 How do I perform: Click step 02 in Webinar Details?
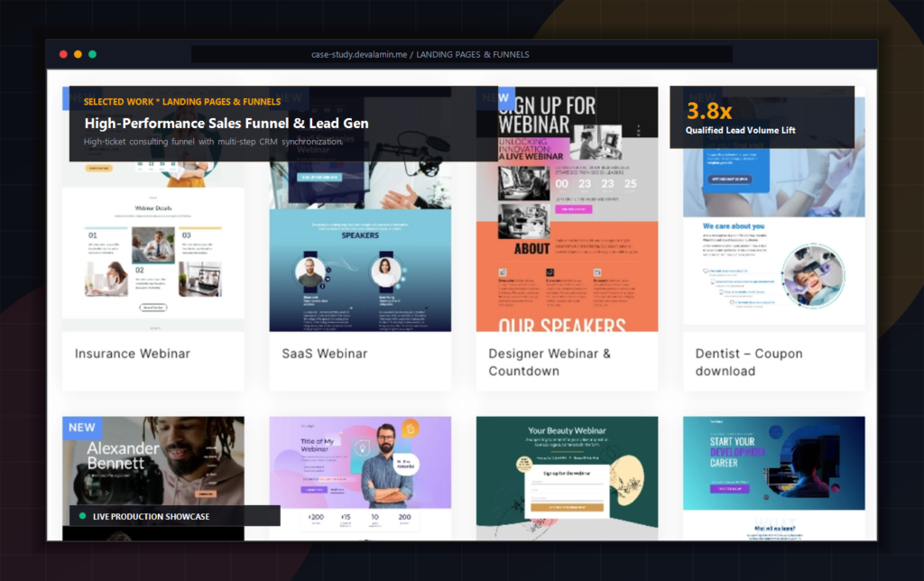pyautogui.click(x=140, y=270)
